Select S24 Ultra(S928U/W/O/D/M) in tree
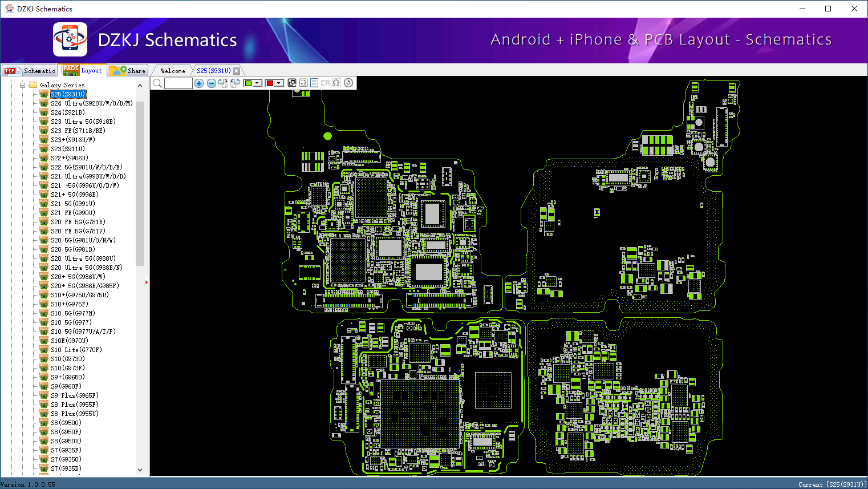This screenshot has height=489, width=868. 92,103
